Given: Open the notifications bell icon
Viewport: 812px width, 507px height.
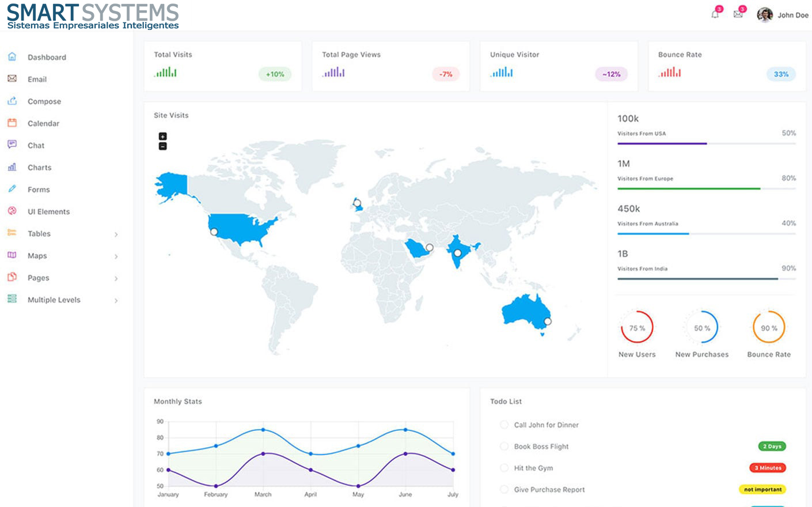Looking at the screenshot, I should pyautogui.click(x=715, y=14).
